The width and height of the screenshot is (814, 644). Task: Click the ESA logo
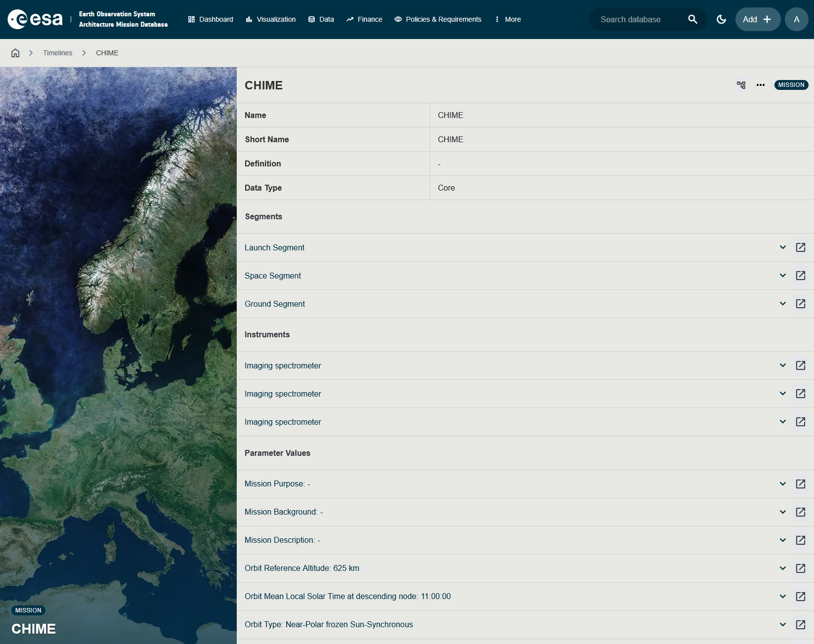35,19
